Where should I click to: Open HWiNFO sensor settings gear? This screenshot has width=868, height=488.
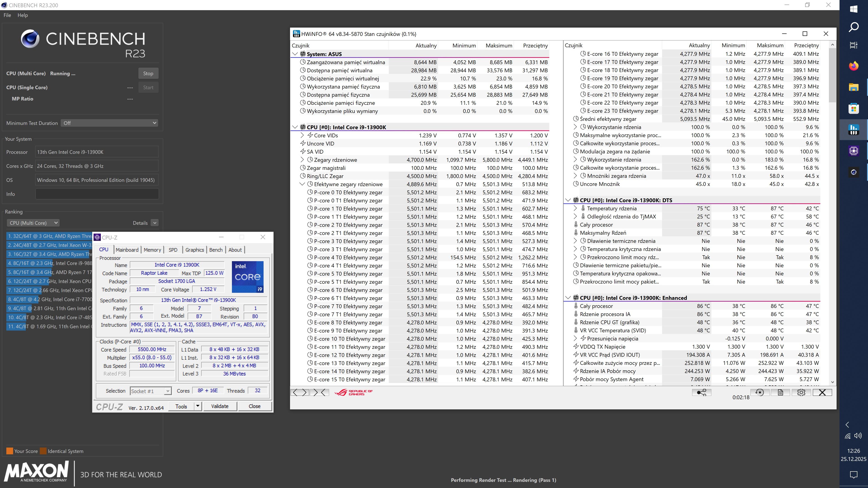(801, 392)
